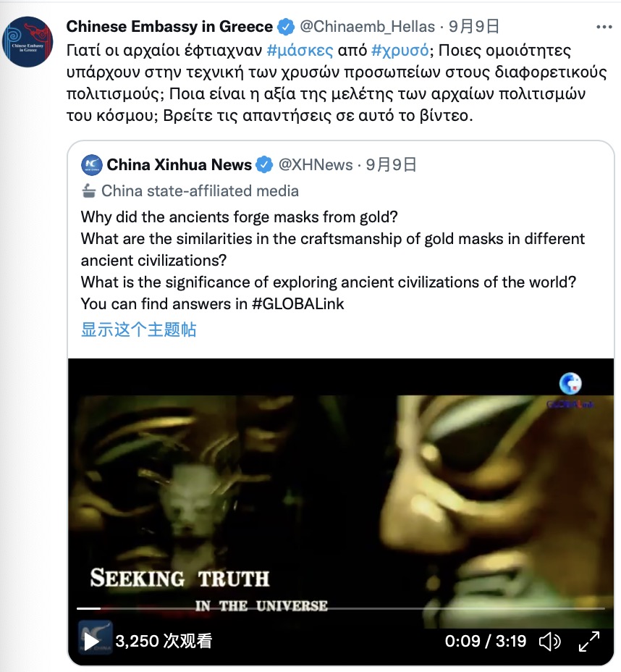Expand video to fullscreen
Image resolution: width=621 pixels, height=672 pixels.
pyautogui.click(x=589, y=642)
